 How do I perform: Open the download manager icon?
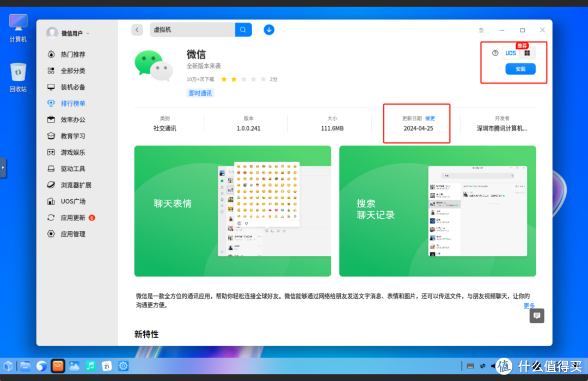268,29
